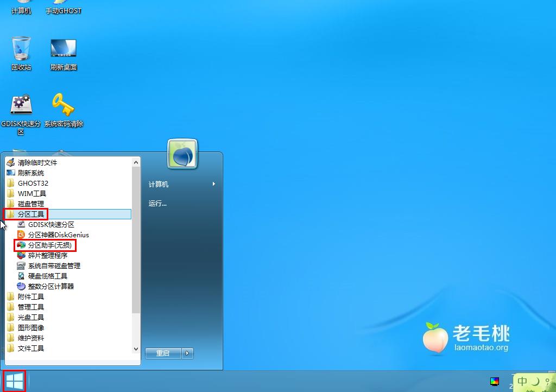Open the 回收站 recycle bin
This screenshot has width=556, height=392.
21,50
